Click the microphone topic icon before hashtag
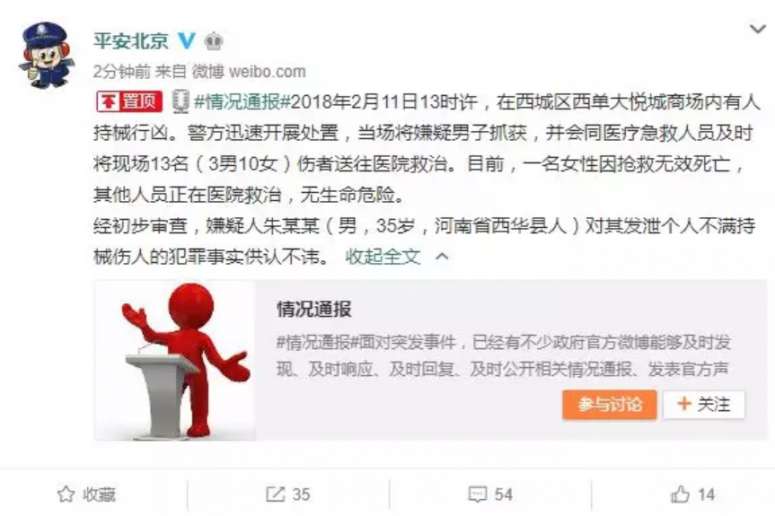This screenshot has width=775, height=516. tap(180, 101)
